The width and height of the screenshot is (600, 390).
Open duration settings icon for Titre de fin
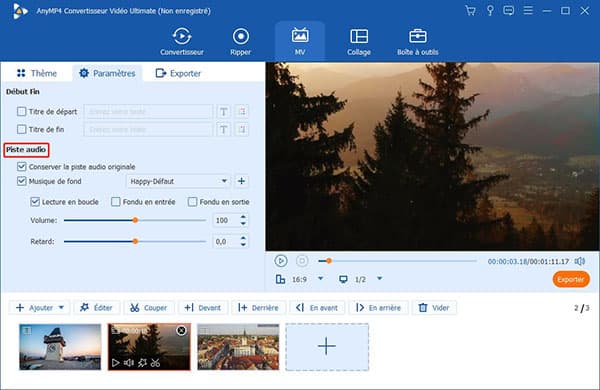pyautogui.click(x=241, y=129)
